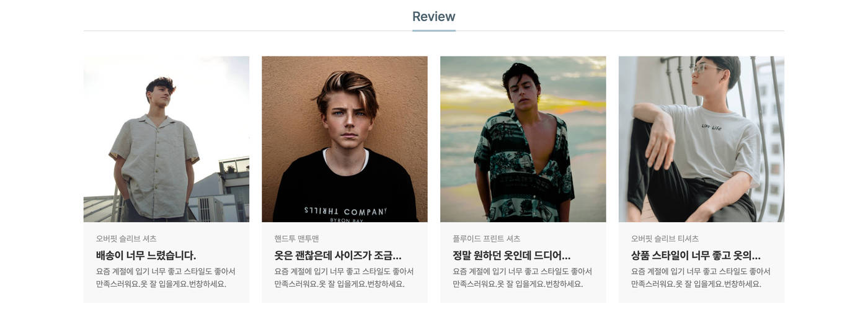Click product name 오버핏 슬리브 티셔츠
Screen dimensions: 868x319
point(665,238)
